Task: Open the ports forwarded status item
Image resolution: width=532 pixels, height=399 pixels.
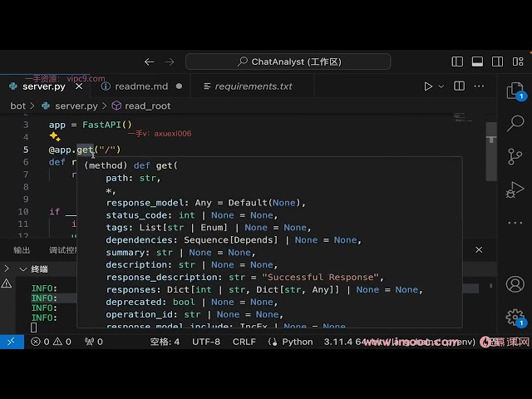Action: [94, 342]
